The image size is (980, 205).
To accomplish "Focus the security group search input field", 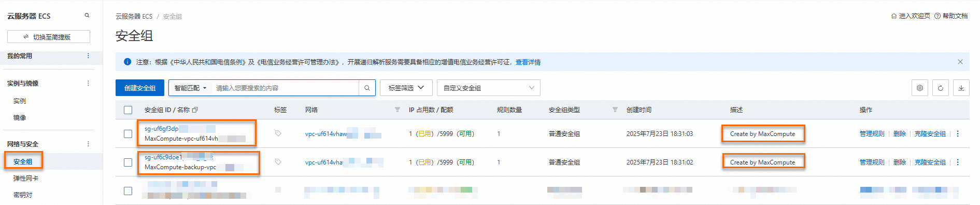I will 285,88.
